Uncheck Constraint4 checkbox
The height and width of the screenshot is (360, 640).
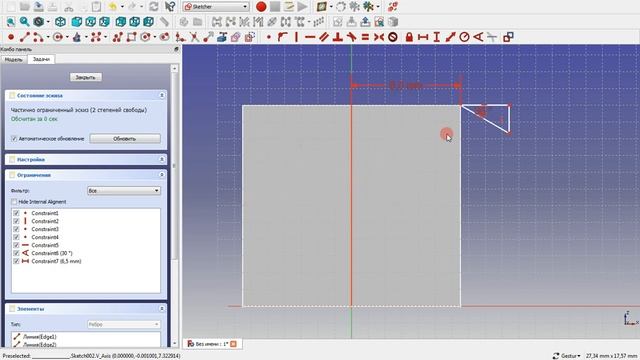click(16, 237)
